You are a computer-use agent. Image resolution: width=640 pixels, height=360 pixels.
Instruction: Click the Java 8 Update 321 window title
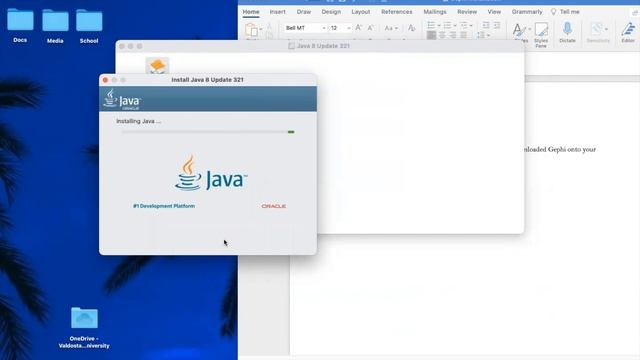323,46
